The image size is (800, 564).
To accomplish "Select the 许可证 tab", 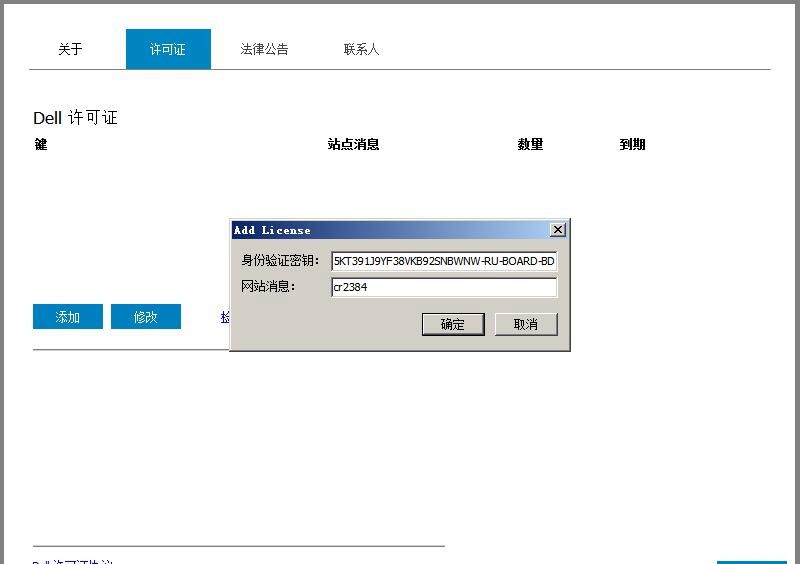I will coord(168,49).
